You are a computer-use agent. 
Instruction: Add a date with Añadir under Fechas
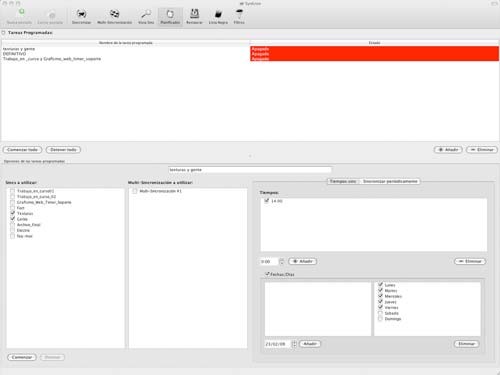(x=310, y=344)
